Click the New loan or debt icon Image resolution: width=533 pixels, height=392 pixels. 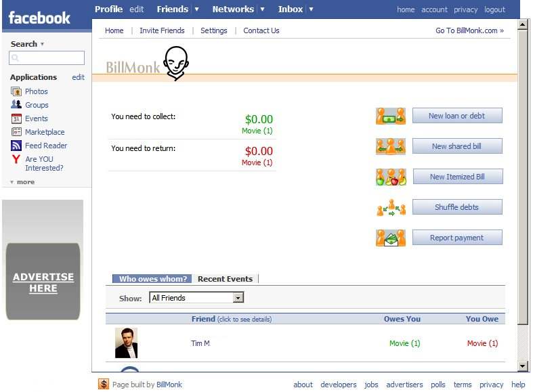pos(391,116)
